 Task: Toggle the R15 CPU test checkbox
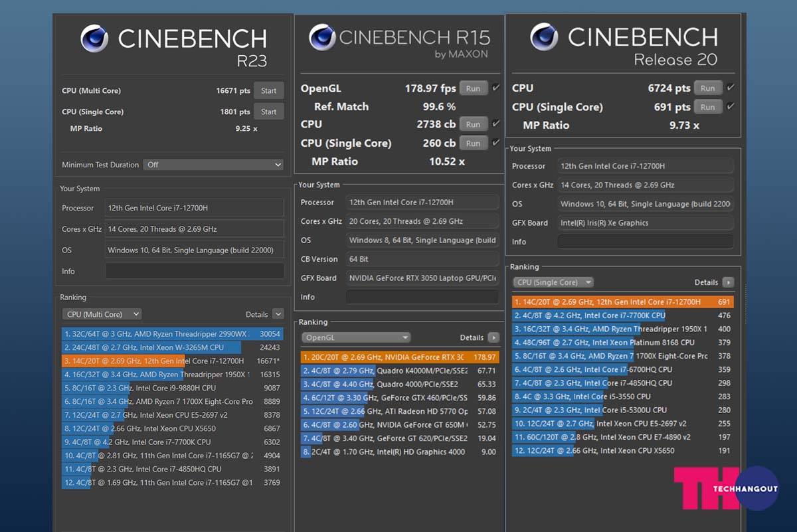click(496, 124)
